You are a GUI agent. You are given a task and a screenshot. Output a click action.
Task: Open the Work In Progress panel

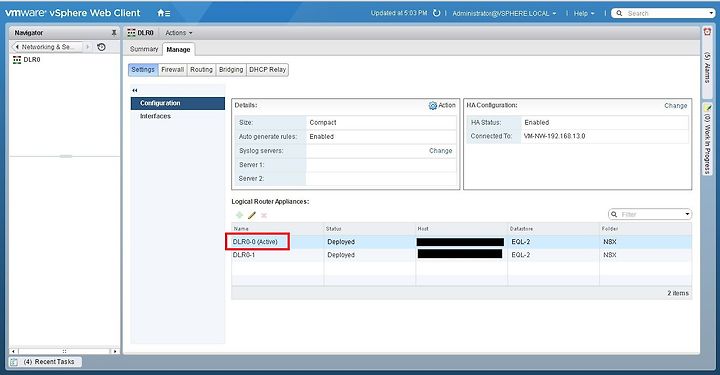tap(707, 138)
